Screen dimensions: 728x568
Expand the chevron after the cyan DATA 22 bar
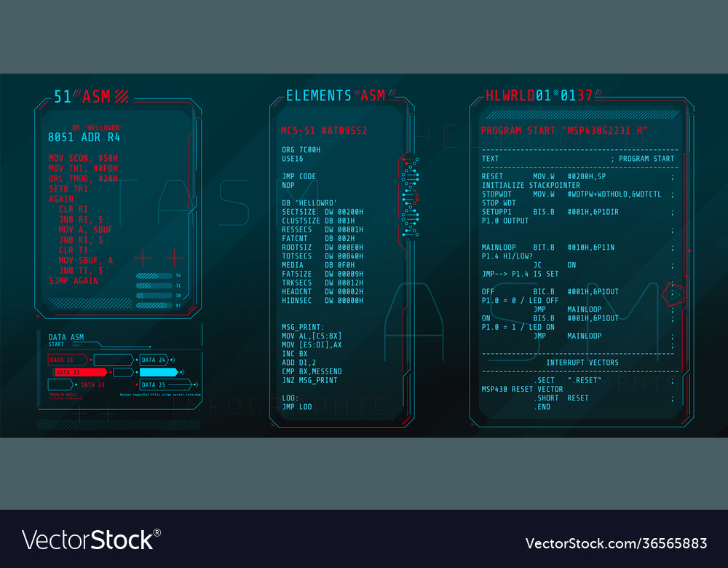[x=182, y=372]
